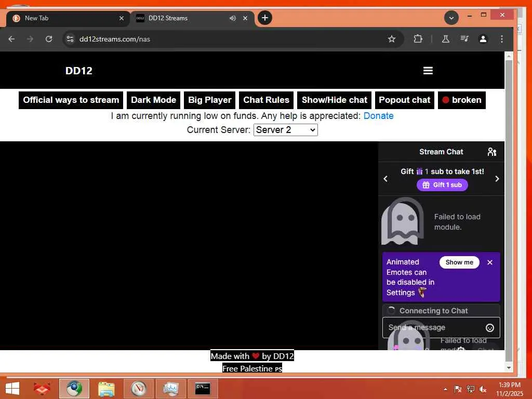
Task: Open the taskbar clock 1:39 PM
Action: [510, 389]
